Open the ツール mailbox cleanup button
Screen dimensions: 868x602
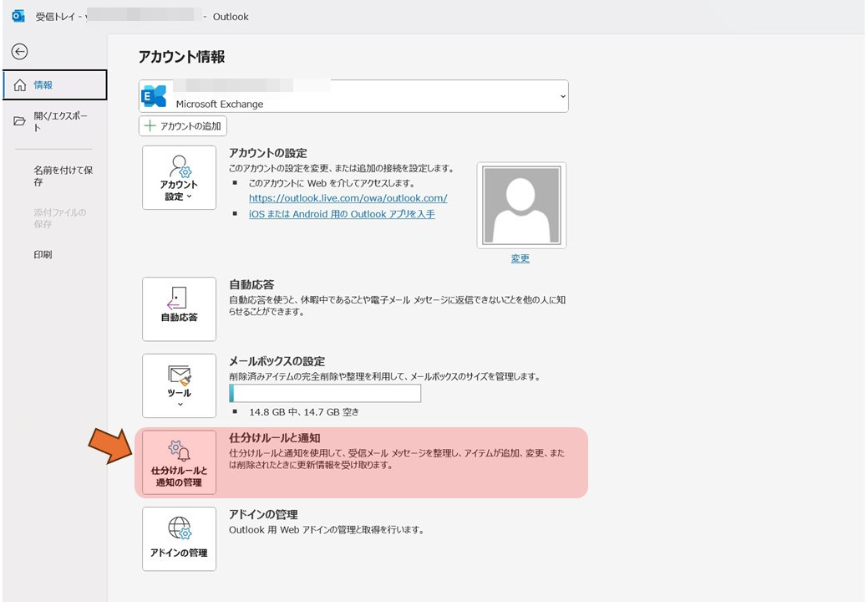(x=179, y=385)
